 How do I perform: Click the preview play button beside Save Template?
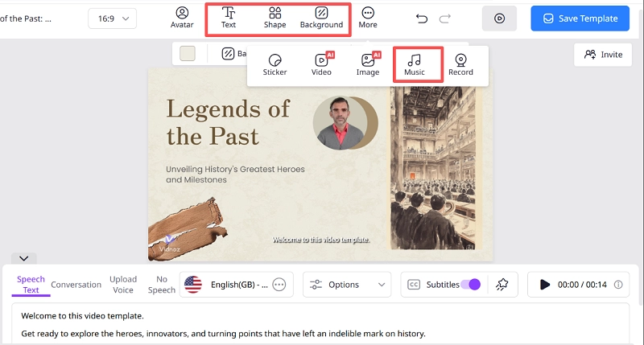pos(499,18)
